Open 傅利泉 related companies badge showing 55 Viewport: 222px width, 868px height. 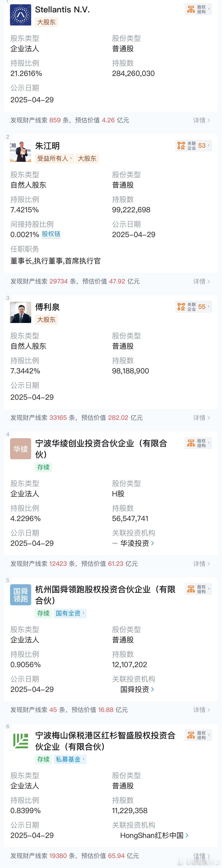(193, 307)
